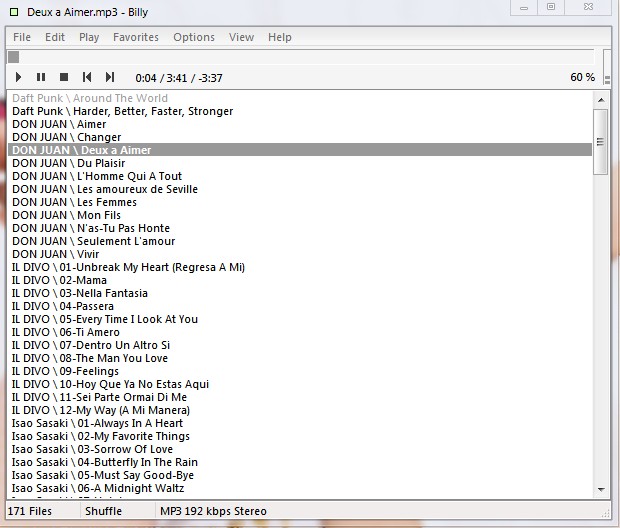The height and width of the screenshot is (528, 620).
Task: Select IL DIVO \ 07-Dentro Un Altro Si
Action: (x=300, y=345)
